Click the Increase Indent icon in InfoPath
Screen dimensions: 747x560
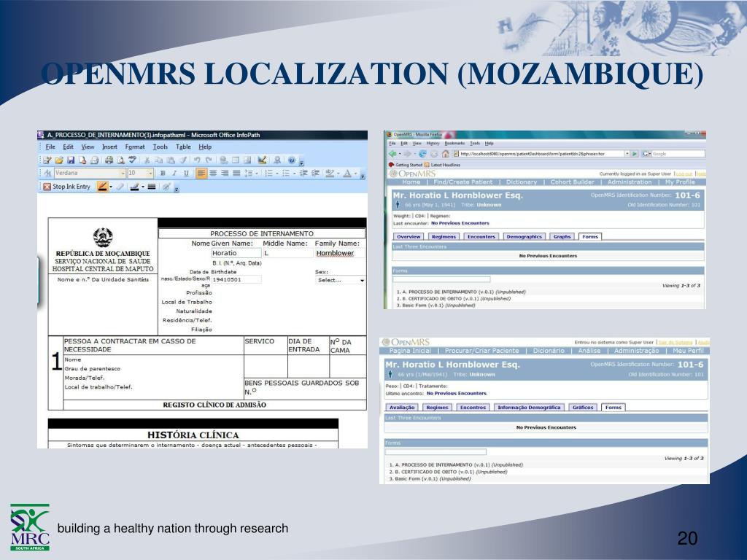(315, 174)
